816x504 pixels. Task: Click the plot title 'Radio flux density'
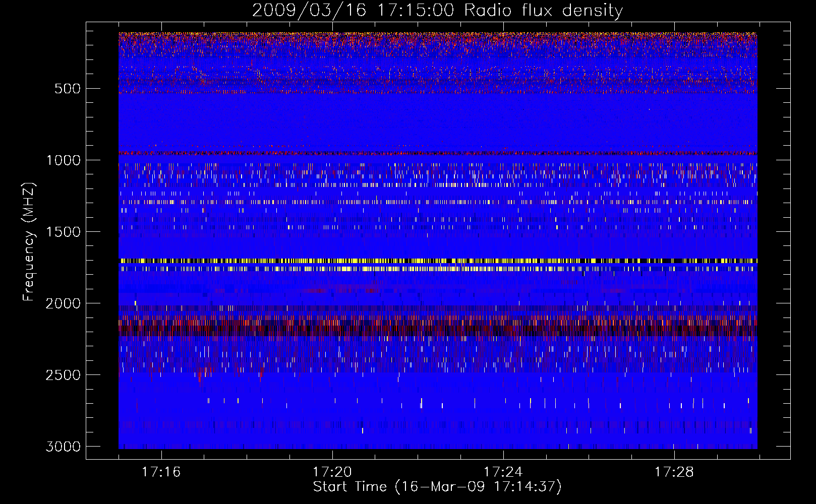(x=543, y=11)
